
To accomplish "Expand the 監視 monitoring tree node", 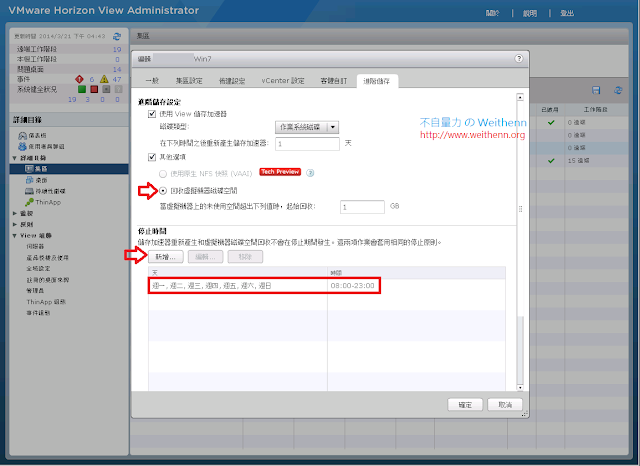I will [15, 213].
